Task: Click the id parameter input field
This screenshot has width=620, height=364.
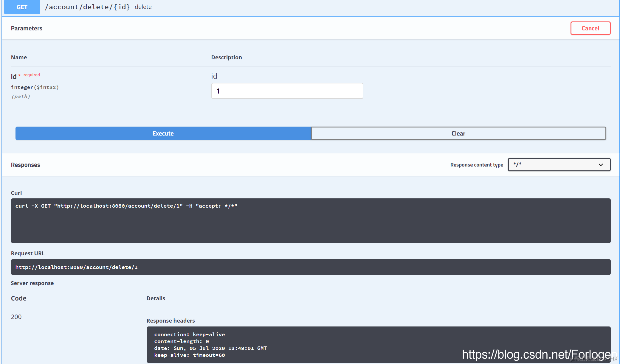Action: (287, 91)
